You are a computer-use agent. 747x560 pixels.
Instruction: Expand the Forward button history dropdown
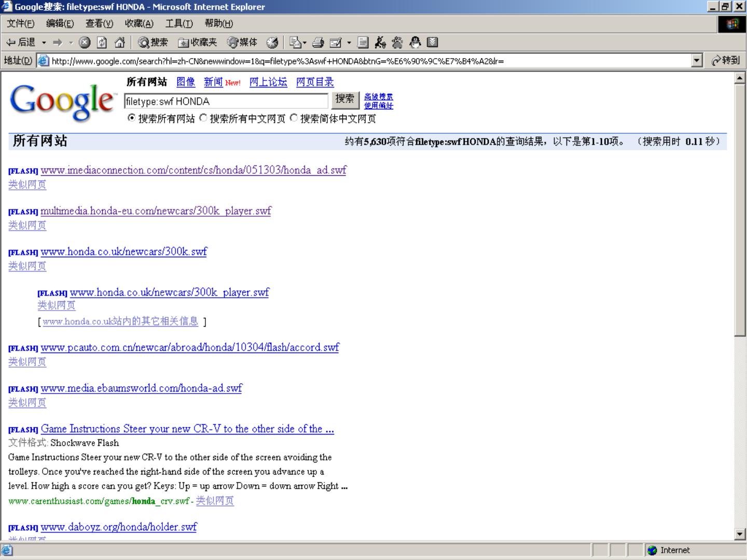click(x=71, y=43)
